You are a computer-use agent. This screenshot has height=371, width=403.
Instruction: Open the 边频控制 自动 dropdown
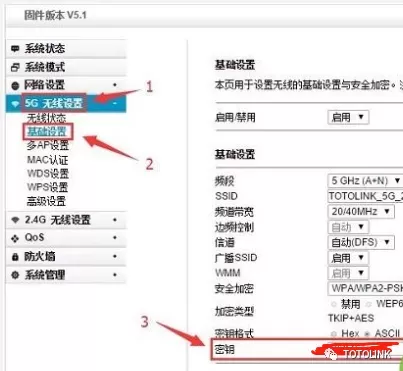coord(348,227)
